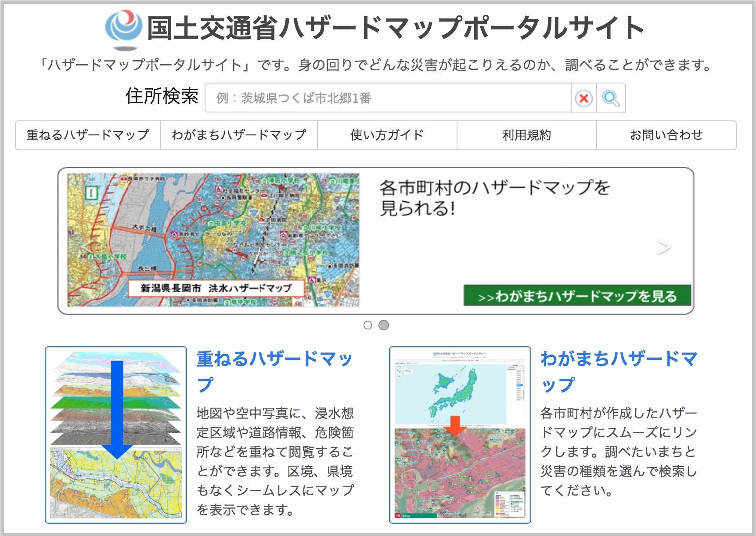This screenshot has width=756, height=536.
Task: Click the site subtitle sentence 身の回りでどんな災害が
Action: [507, 65]
